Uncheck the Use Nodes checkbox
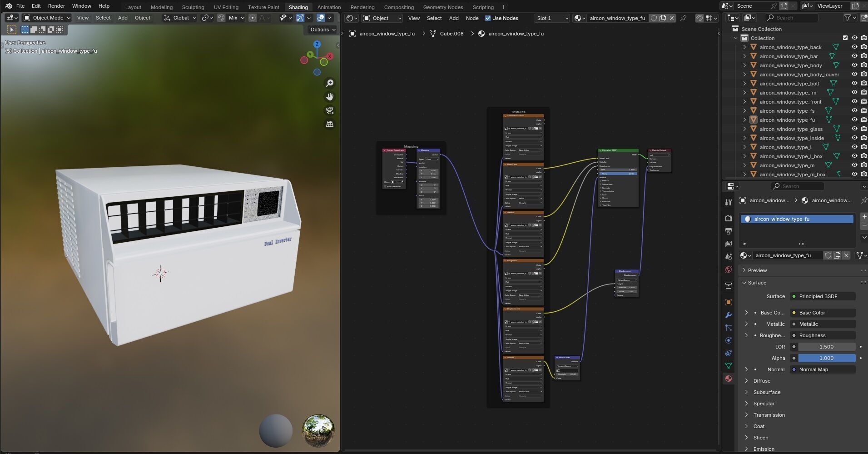 [x=488, y=18]
